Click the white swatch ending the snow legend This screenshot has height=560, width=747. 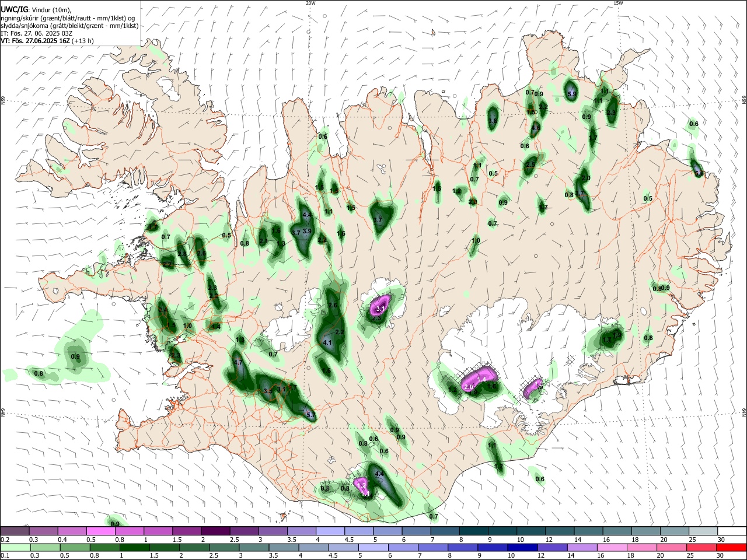[x=732, y=531]
